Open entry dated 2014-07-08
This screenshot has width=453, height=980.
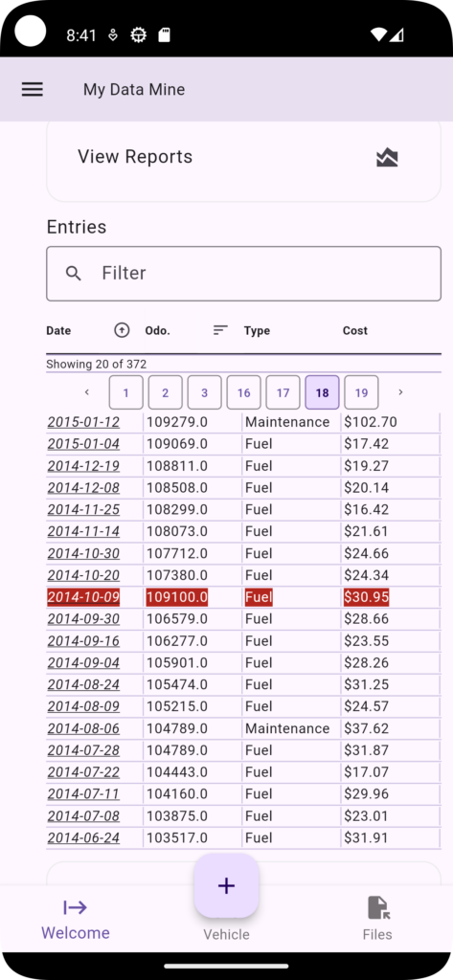(83, 815)
